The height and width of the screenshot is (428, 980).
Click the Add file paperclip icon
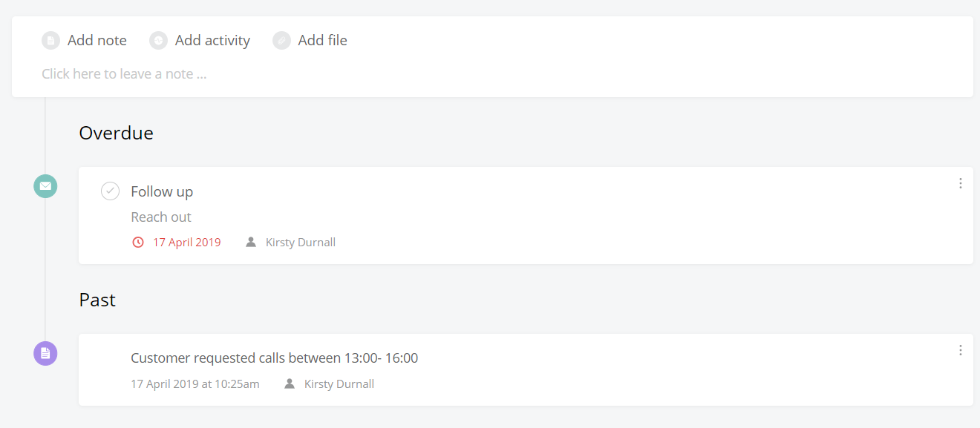[x=281, y=40]
